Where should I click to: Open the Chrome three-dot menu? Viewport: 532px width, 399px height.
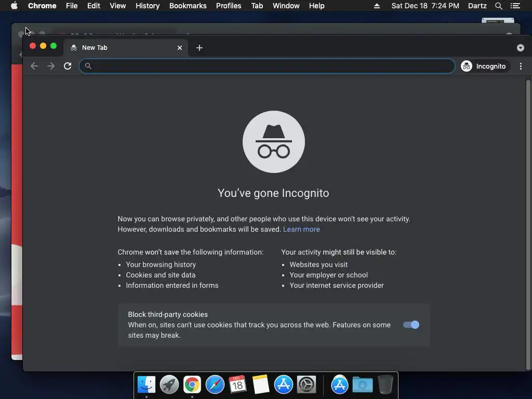point(521,66)
